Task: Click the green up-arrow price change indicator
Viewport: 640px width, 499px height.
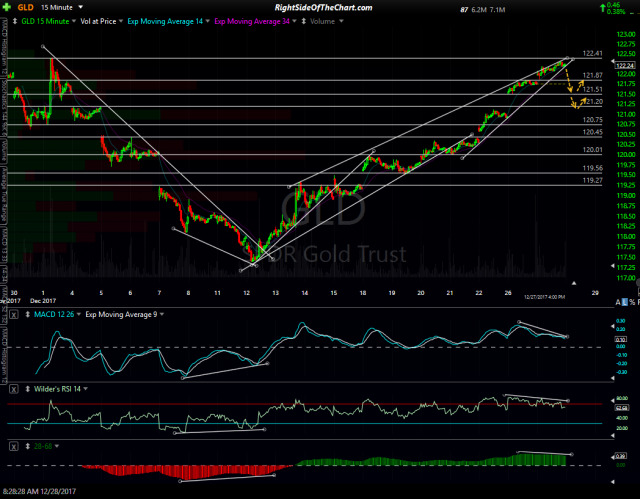Action: point(603,7)
